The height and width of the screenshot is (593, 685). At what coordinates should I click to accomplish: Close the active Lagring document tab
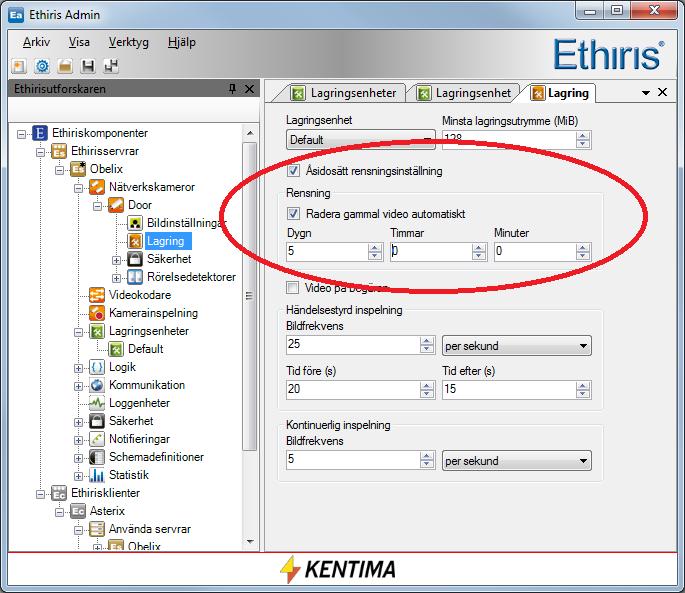click(x=662, y=92)
